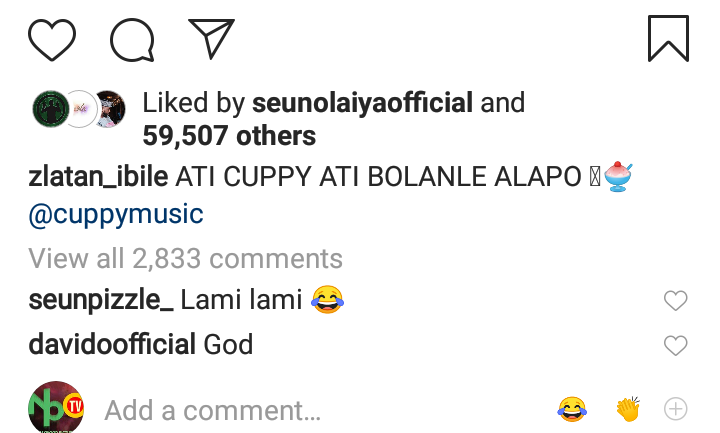Viewport: 720px width, 433px height.
Task: Like seunpizzle_'s comment
Action: 676,300
